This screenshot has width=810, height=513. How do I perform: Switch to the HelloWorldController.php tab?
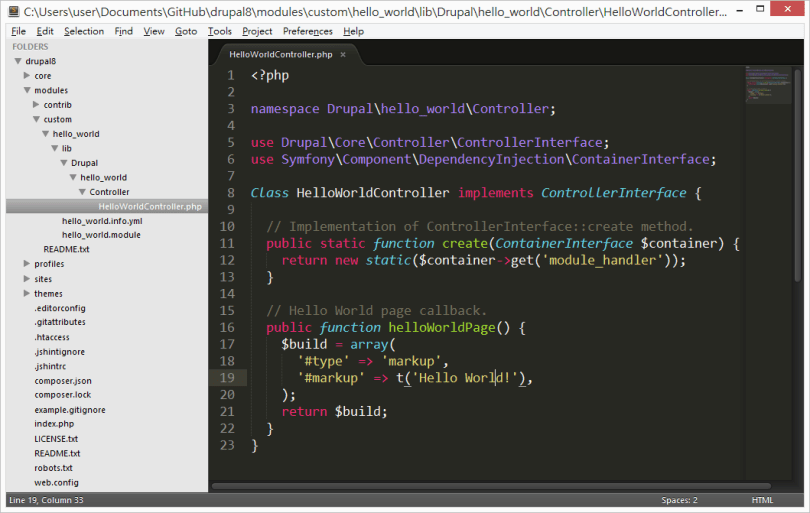[x=281, y=54]
